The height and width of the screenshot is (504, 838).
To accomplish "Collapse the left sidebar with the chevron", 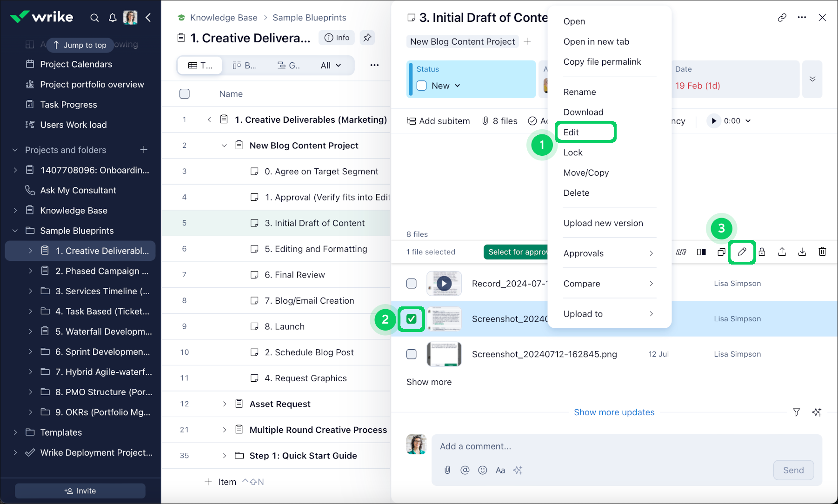I will pos(148,18).
